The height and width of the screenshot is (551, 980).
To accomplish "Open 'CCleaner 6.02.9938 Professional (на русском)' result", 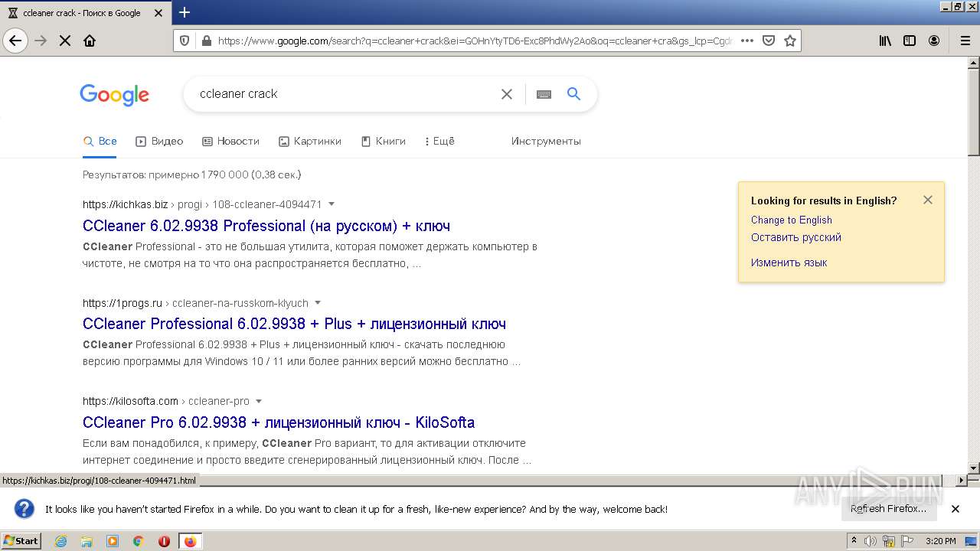I will point(266,226).
